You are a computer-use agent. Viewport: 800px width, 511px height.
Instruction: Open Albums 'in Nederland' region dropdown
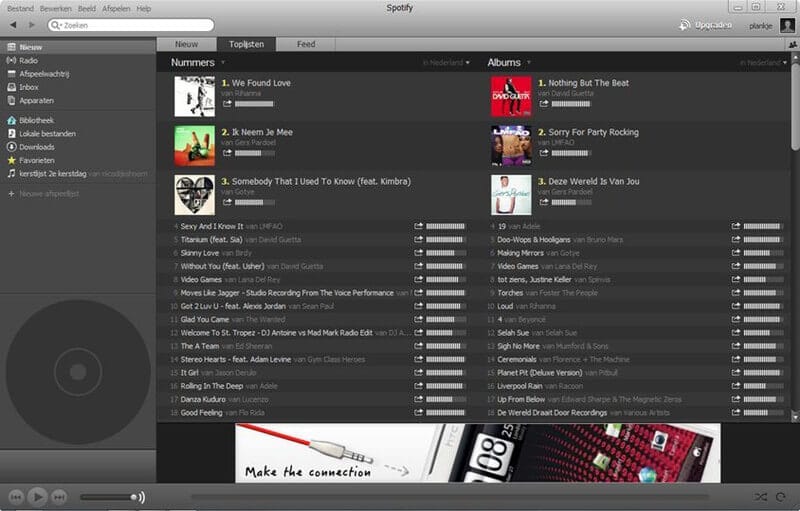[x=763, y=63]
